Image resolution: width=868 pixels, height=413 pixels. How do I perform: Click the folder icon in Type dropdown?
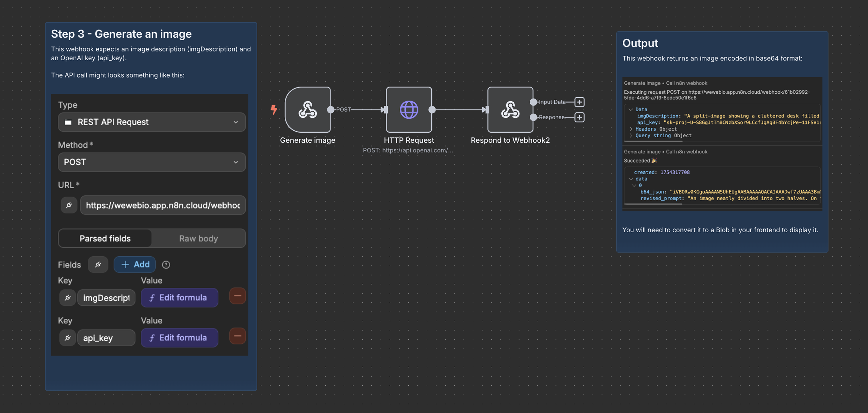(x=68, y=122)
